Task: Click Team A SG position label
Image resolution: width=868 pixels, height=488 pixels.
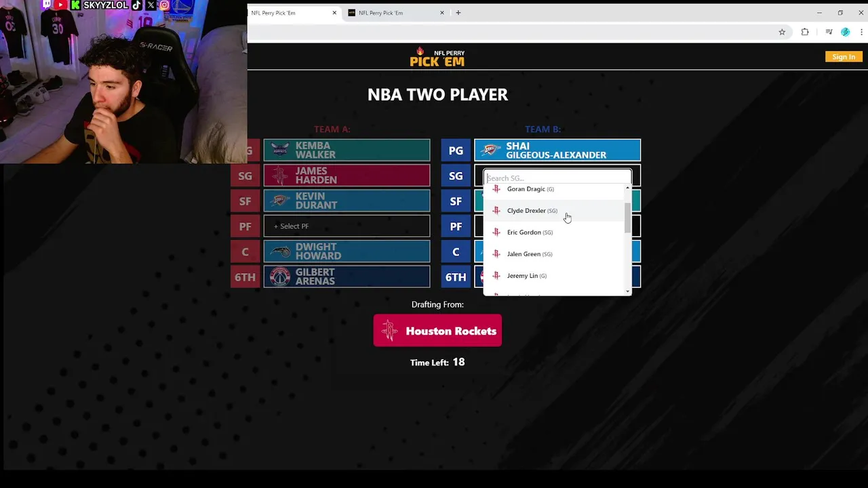Action: 245,176
